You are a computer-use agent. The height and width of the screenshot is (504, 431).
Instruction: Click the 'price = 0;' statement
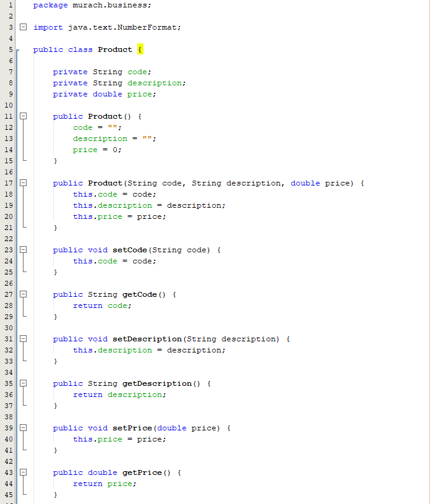97,150
